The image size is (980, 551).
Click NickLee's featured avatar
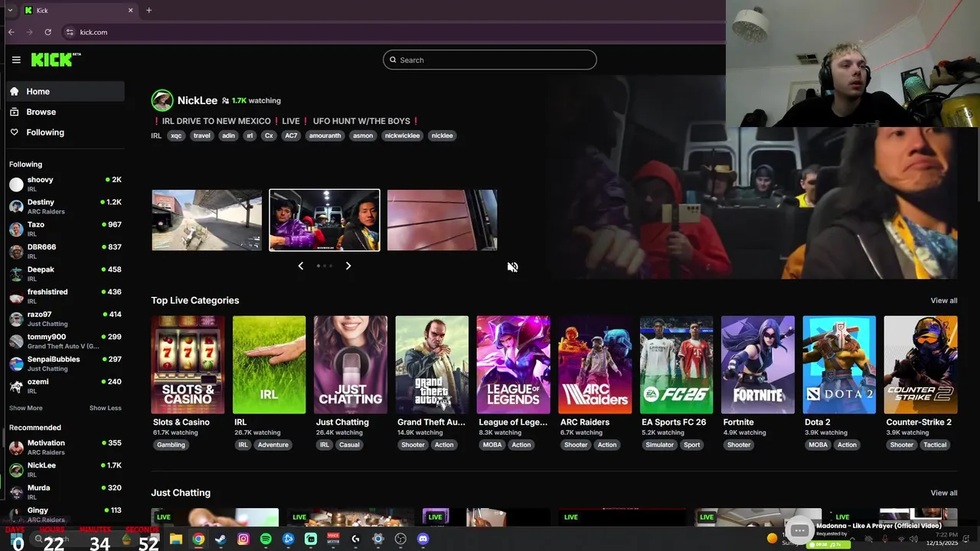162,100
